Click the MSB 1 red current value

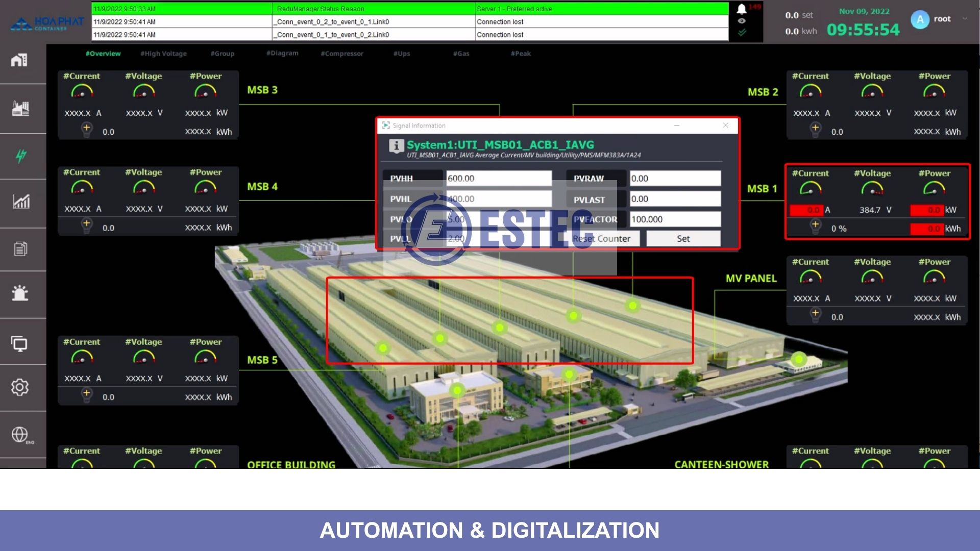tap(805, 210)
